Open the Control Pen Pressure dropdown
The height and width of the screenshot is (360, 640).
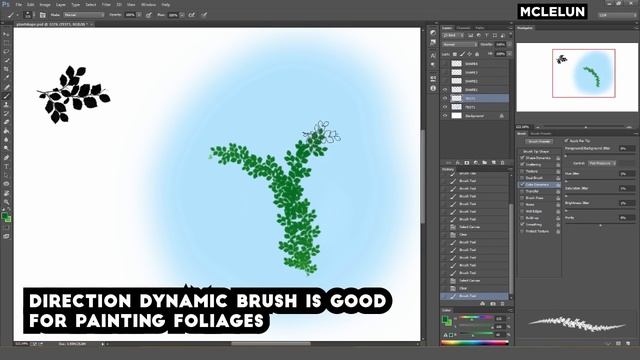click(x=602, y=163)
